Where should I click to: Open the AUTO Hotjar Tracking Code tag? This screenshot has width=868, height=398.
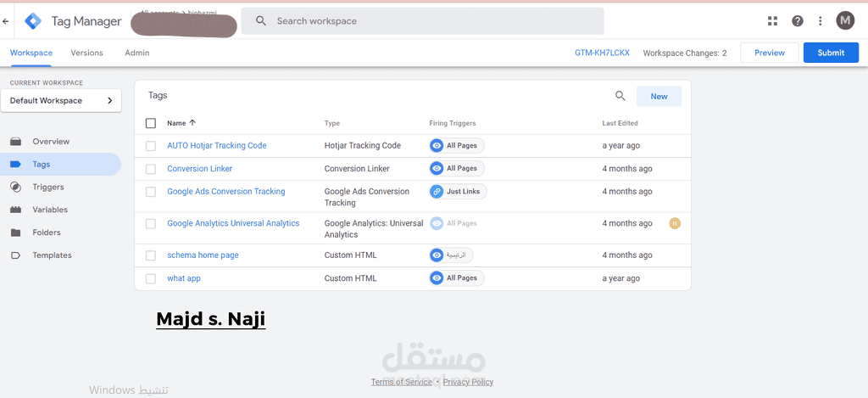(x=216, y=145)
